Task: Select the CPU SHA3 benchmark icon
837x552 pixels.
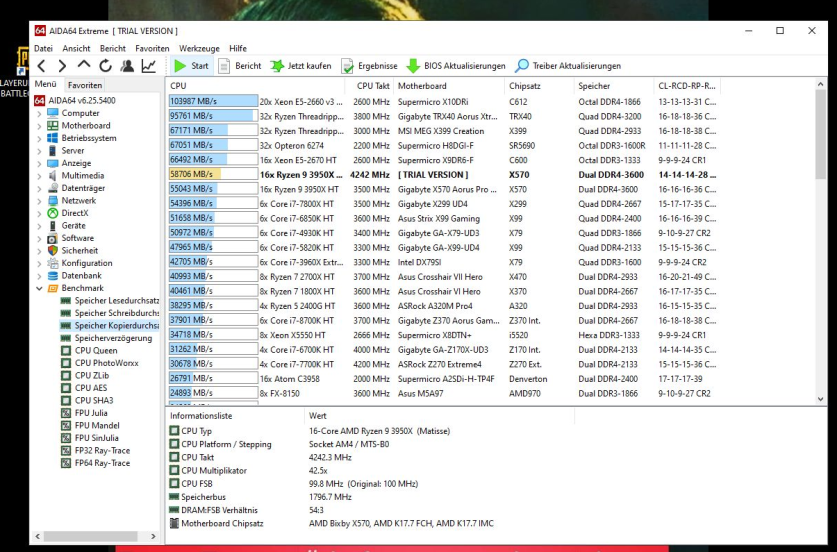Action: point(66,400)
